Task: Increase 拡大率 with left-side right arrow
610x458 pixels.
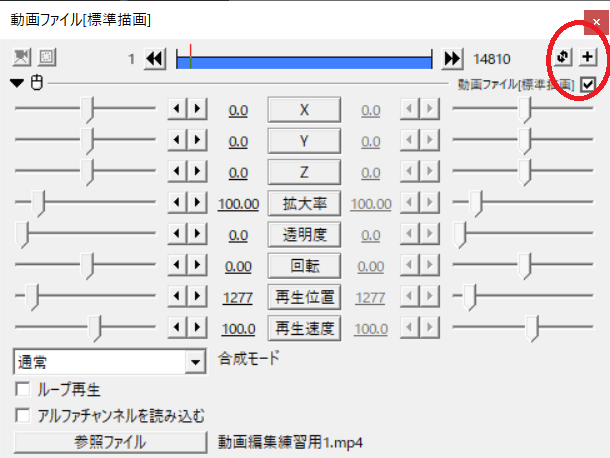Action: coord(197,202)
